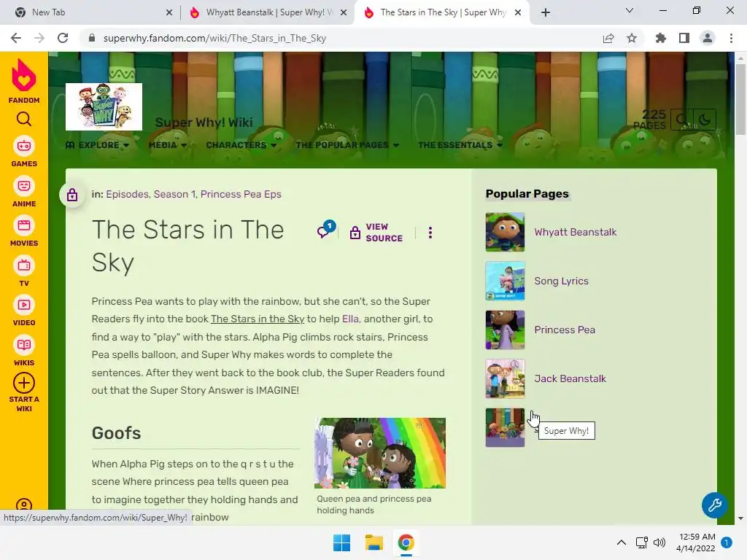Open the Anime section icon
Screen dimensions: 747x560
click(24, 186)
